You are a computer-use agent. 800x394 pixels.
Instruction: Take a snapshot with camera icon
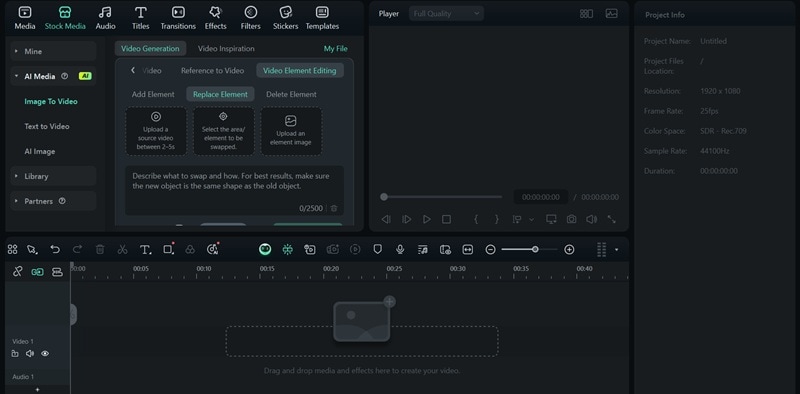pos(571,219)
